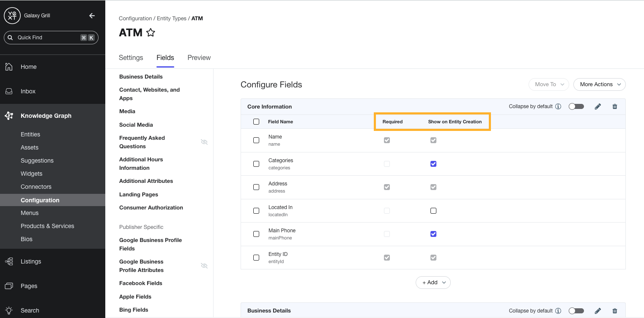The width and height of the screenshot is (644, 318).
Task: Switch to the Preview tab
Action: tap(199, 58)
